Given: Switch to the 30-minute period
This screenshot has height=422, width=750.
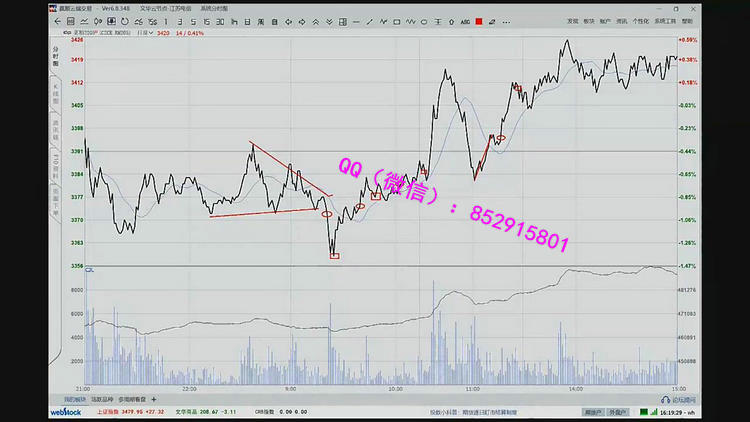Looking at the screenshot, I should point(220,21).
